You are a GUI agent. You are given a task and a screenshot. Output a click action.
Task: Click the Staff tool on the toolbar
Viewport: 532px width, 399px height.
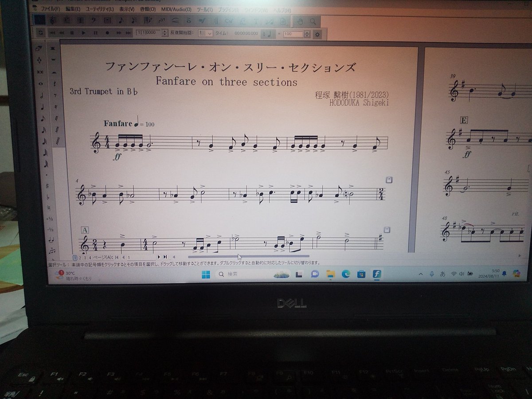(x=80, y=21)
